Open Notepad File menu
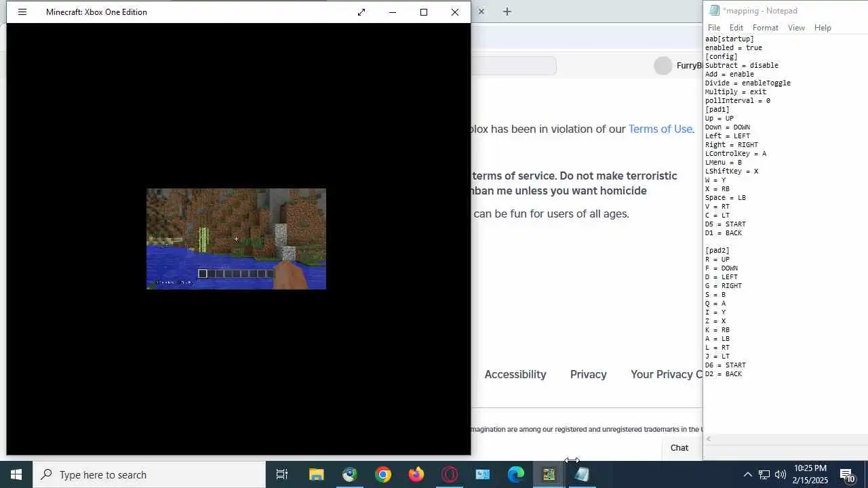 714,28
